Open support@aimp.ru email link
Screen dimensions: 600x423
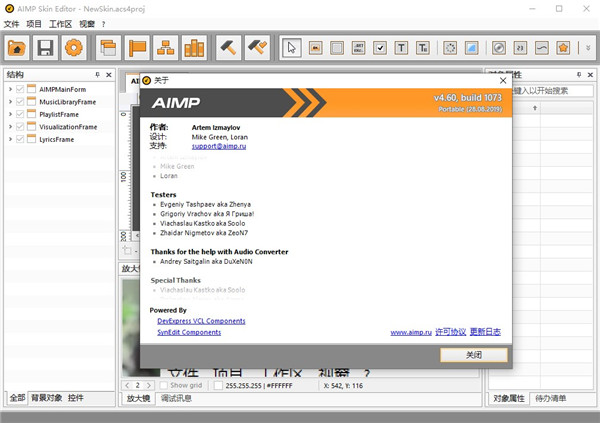[219, 146]
